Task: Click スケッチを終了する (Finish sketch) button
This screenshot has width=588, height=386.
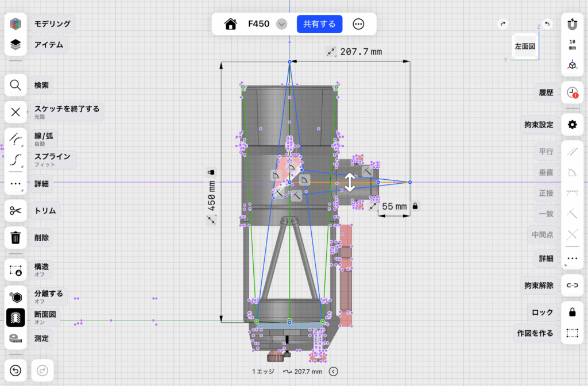Action: coord(16,112)
